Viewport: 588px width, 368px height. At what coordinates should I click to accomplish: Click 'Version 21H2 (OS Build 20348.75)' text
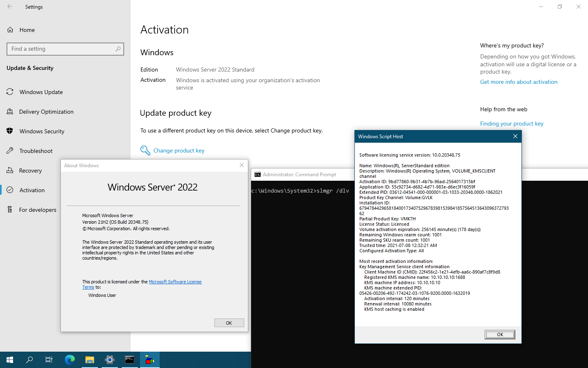[x=115, y=222]
